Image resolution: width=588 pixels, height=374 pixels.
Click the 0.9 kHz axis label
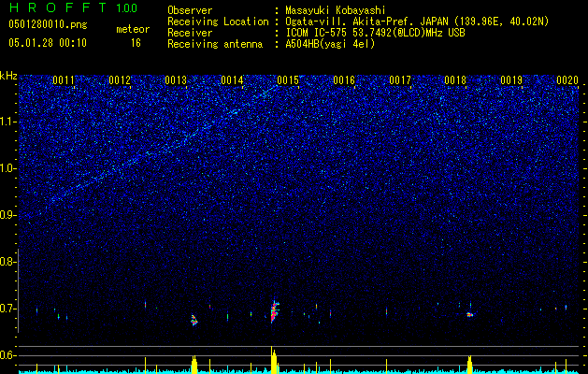click(x=7, y=215)
